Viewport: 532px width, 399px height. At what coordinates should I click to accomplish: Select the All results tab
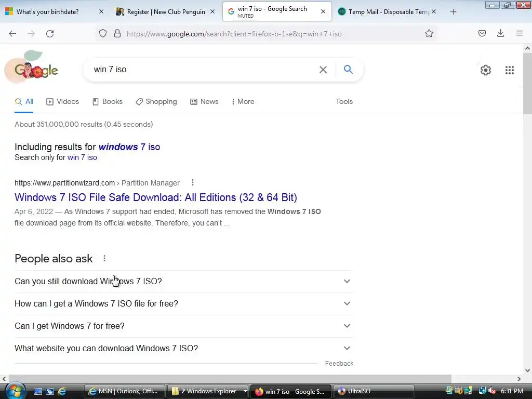click(24, 101)
